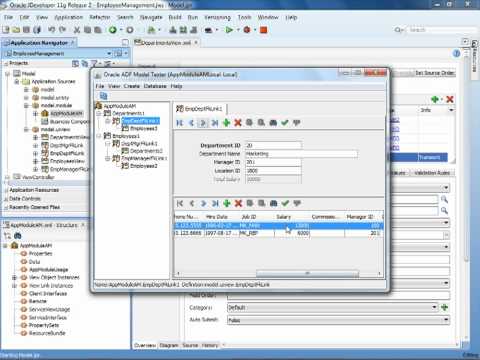Screen dimensions: 480x360
Task: Collapse Employees1 node in tester tree
Action: (x=99, y=136)
